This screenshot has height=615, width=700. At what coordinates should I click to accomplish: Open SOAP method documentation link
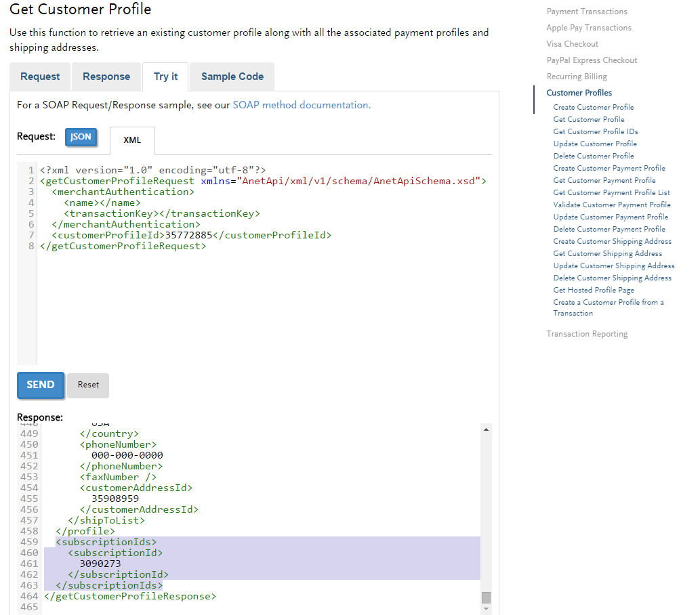[x=301, y=105]
